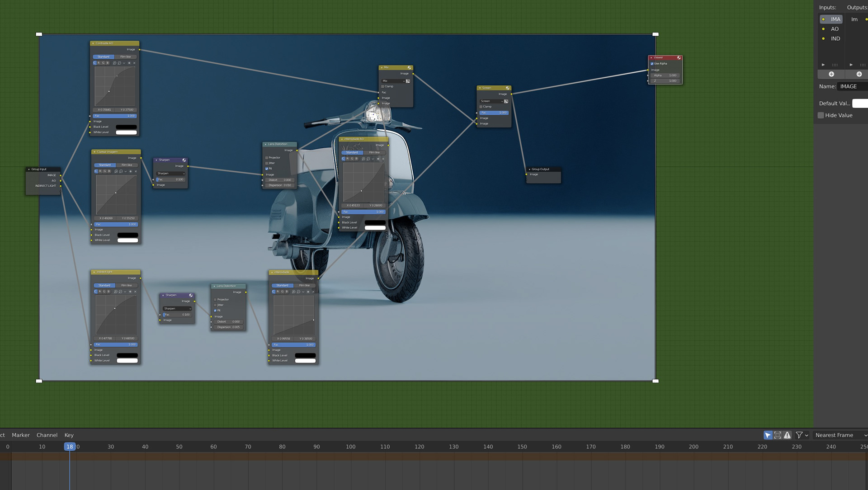This screenshot has width=868, height=490.
Task: Toggle the Hide Value checkbox
Action: [821, 115]
